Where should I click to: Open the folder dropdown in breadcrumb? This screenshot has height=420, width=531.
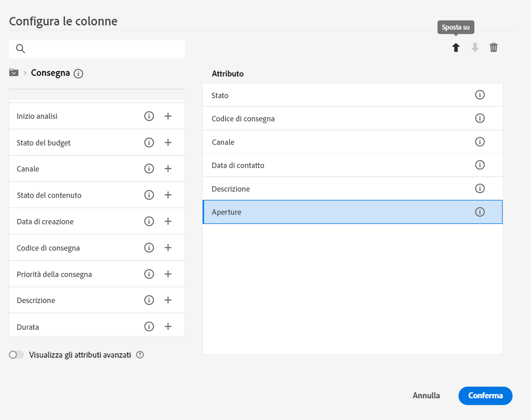coord(14,73)
